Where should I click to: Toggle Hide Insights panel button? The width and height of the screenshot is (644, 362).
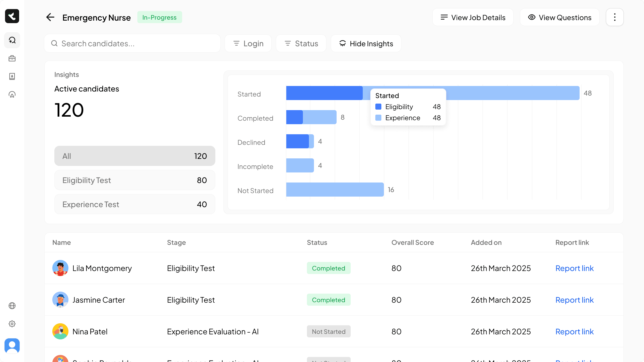pos(366,43)
